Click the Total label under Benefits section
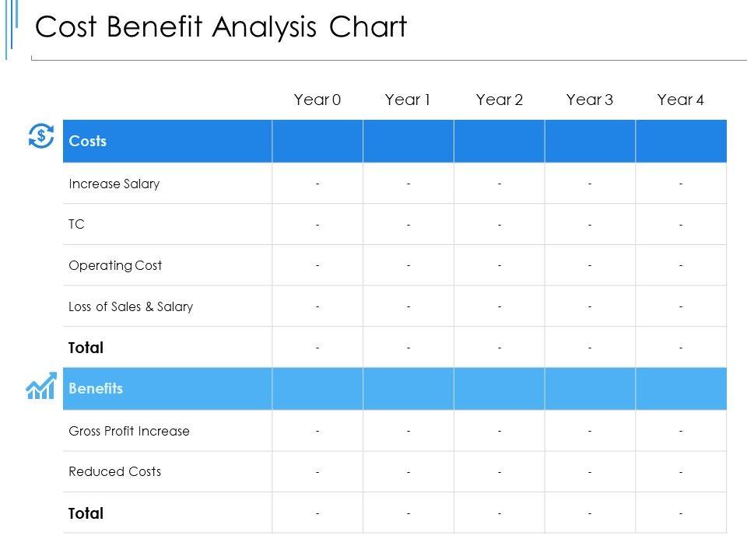Image resolution: width=747 pixels, height=560 pixels. tap(86, 513)
